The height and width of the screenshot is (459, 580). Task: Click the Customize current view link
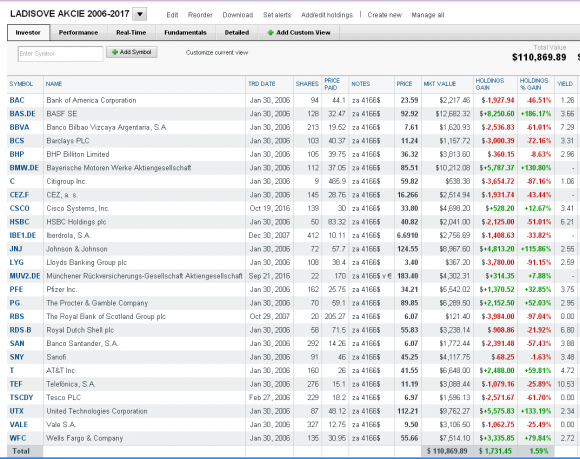click(x=217, y=53)
